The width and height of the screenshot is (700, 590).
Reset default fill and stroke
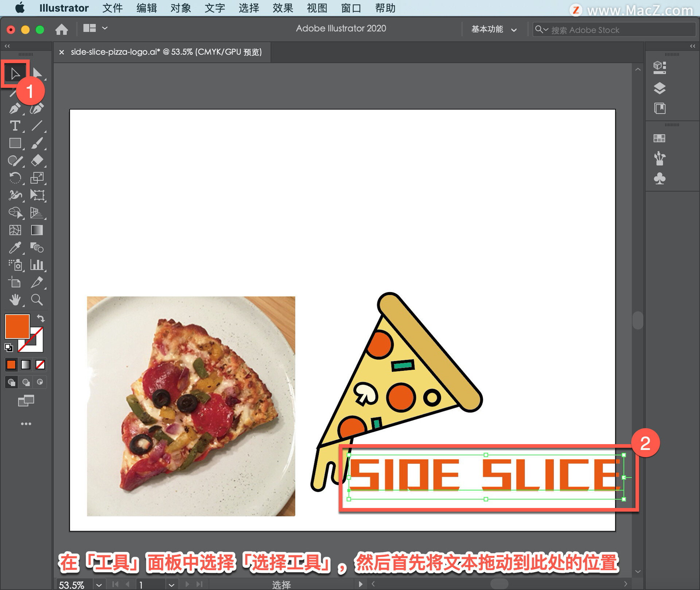point(8,348)
